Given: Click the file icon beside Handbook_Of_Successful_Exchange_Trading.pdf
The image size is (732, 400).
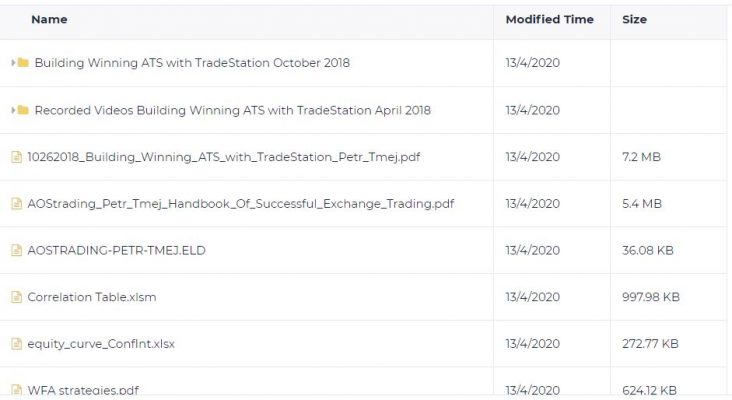Looking at the screenshot, I should tap(16, 204).
